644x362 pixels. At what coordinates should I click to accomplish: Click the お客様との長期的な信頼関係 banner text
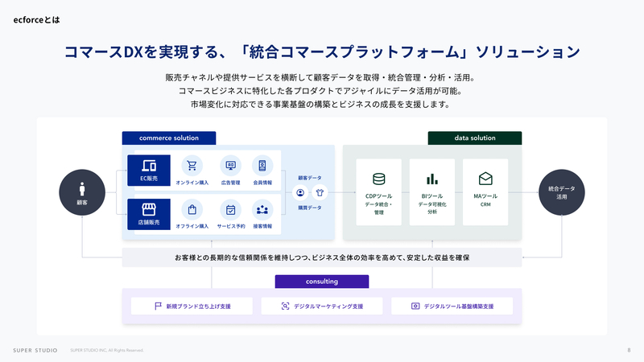click(x=322, y=257)
